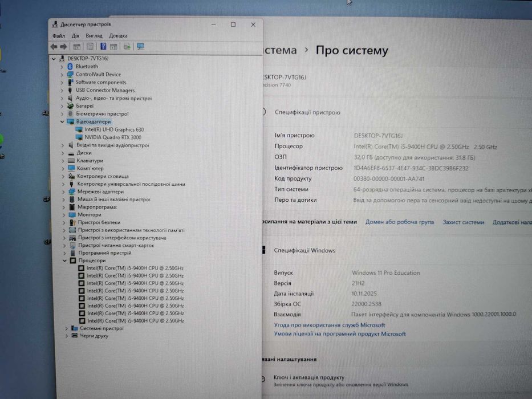Viewport: 532px width, 399px height.
Task: Select the Комп'ютер category icon
Action: 71,168
